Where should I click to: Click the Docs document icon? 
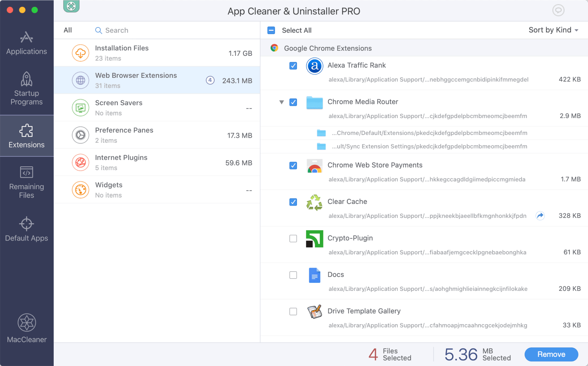(315, 275)
